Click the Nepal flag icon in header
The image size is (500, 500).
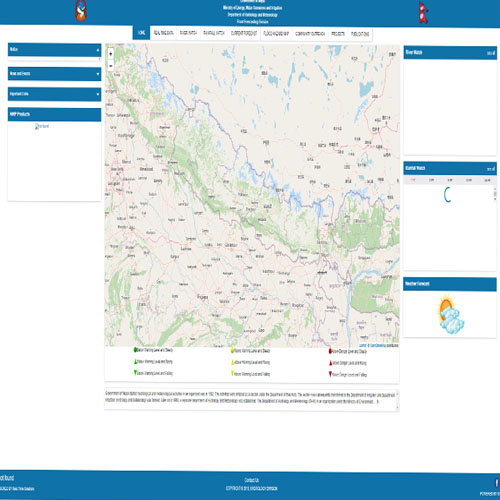click(x=423, y=13)
